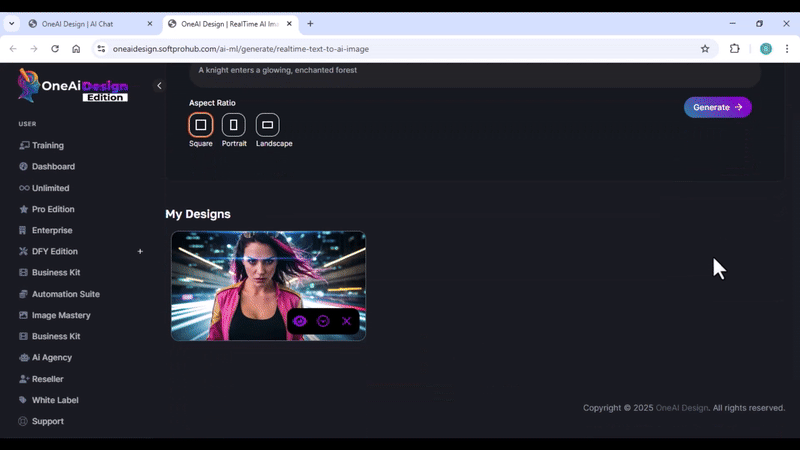This screenshot has height=450, width=800.
Task: Open a new browser tab
Action: coord(310,24)
